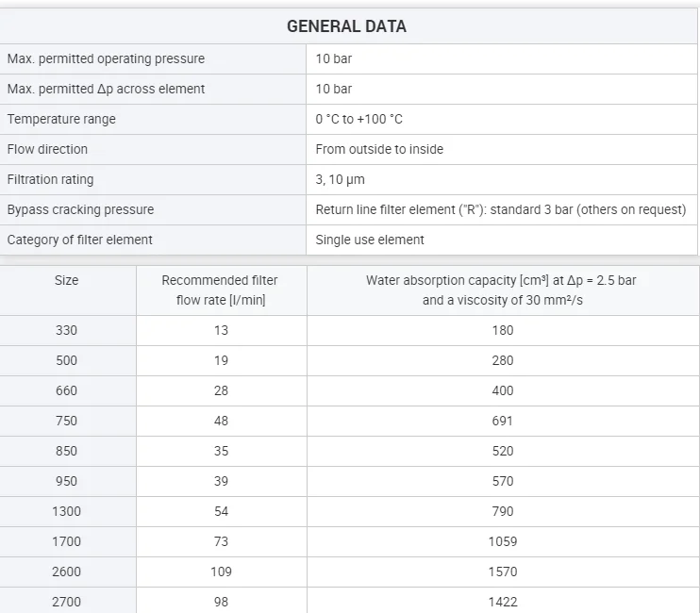Screen dimensions: 700x613
Task: Select the water absorption value 691
Action: pyautogui.click(x=503, y=421)
